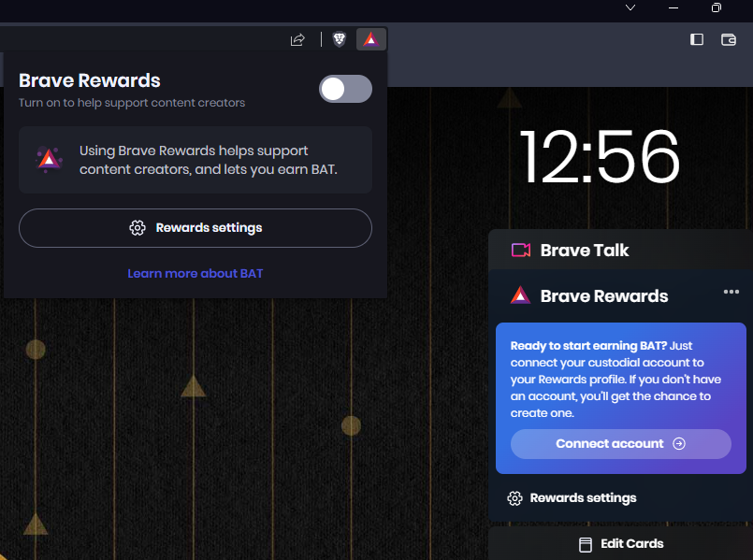The height and width of the screenshot is (560, 753).
Task: Open the chevron dropdown in the title bar
Action: 630,8
